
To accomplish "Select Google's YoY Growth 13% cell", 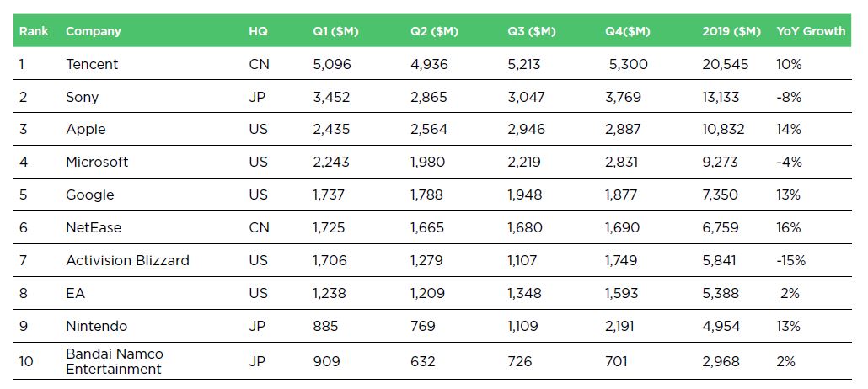I will (789, 194).
